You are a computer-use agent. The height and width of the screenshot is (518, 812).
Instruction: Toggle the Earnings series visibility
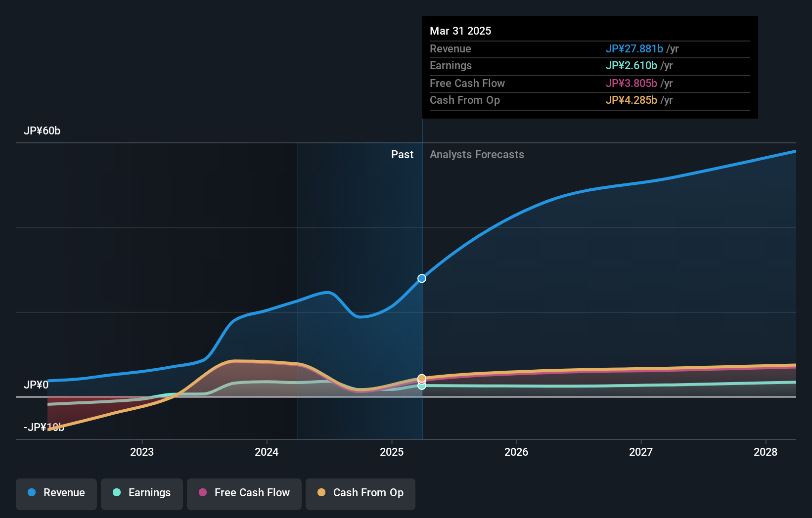pyautogui.click(x=142, y=494)
